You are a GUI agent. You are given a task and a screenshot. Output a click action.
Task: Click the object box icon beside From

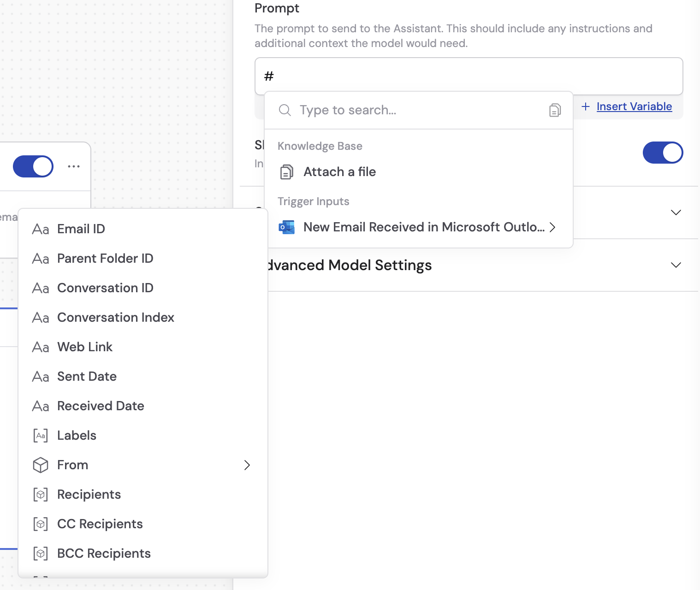click(40, 465)
